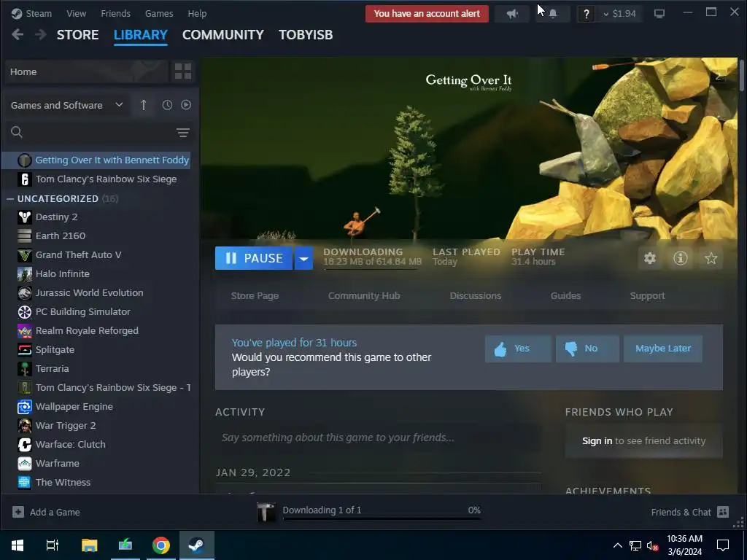The width and height of the screenshot is (747, 560).
Task: Open the game's Store Page link
Action: tap(255, 296)
